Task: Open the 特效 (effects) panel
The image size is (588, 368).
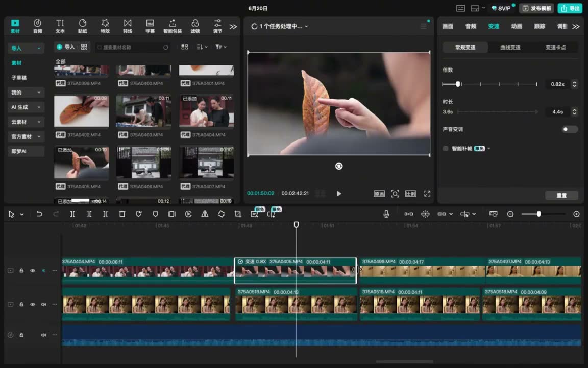Action: [105, 26]
